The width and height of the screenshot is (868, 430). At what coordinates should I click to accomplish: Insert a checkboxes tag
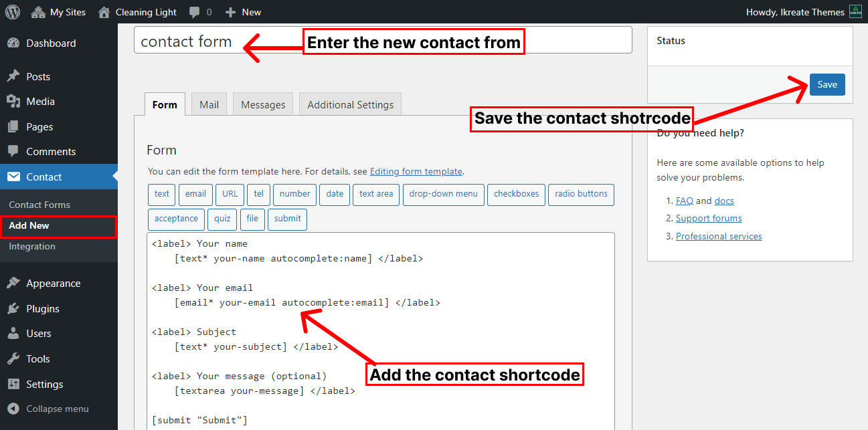516,194
